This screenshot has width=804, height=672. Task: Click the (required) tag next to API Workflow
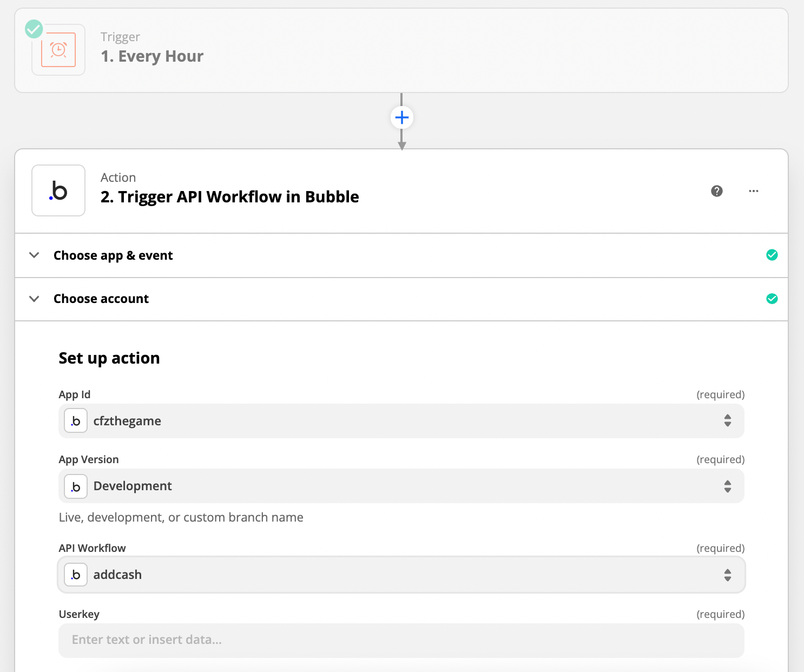720,548
